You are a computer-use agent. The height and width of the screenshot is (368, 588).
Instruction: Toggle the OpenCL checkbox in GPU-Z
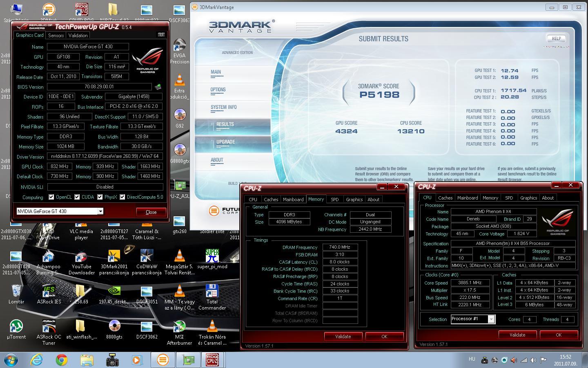point(51,197)
